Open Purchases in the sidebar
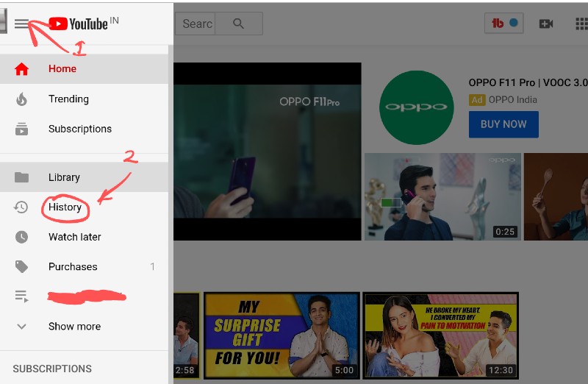Viewport: 588px width, 384px height. click(84, 266)
